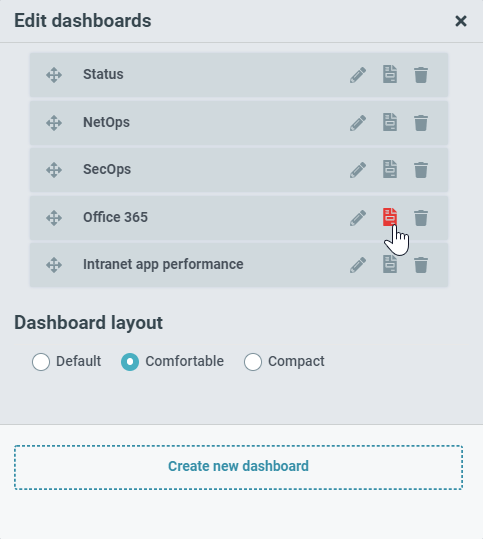
Task: Click the move handle for Office 365
Action: pyautogui.click(x=54, y=218)
